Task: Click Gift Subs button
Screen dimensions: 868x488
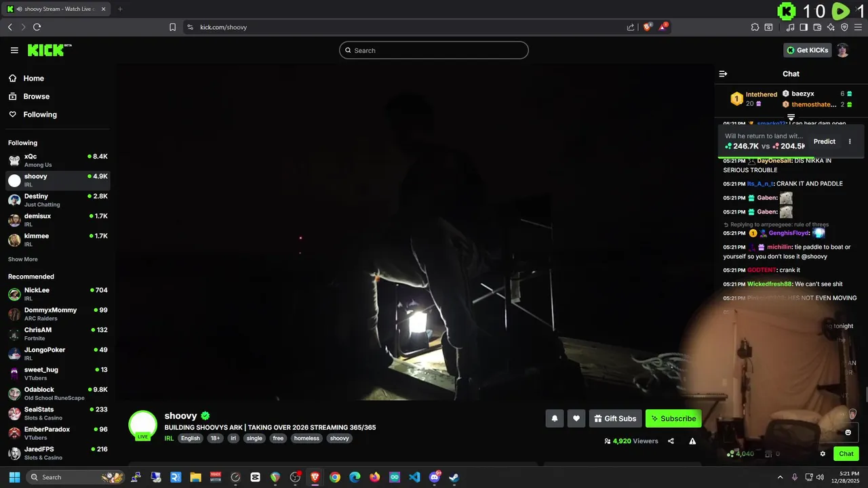Action: pyautogui.click(x=615, y=418)
